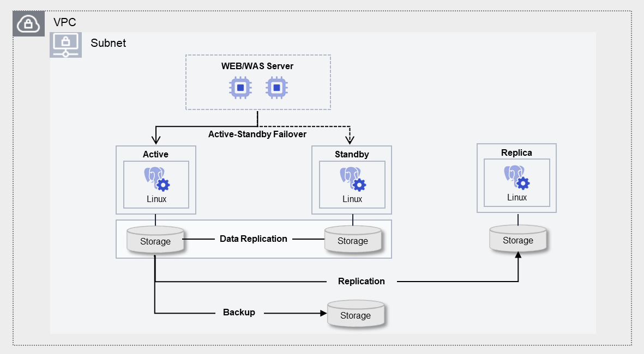Click the Backup arrow label
The width and height of the screenshot is (644, 354).
(x=239, y=312)
